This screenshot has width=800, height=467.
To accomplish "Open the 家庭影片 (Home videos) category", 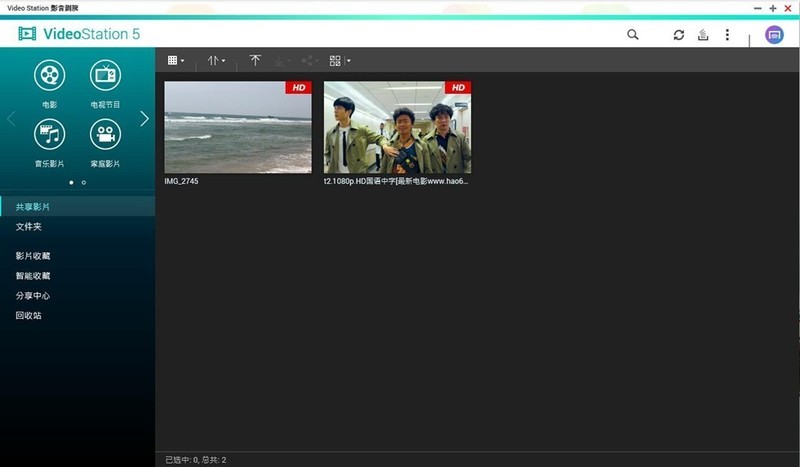I will [105, 135].
